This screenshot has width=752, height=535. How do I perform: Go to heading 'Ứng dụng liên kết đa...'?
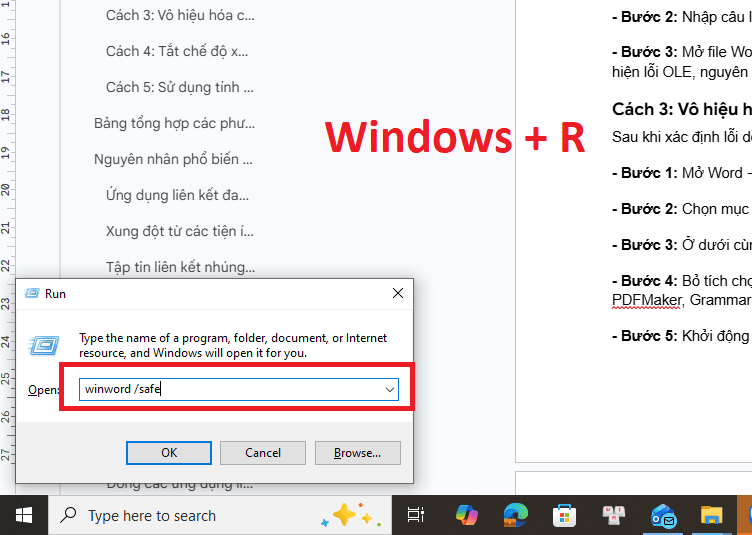coord(177,195)
